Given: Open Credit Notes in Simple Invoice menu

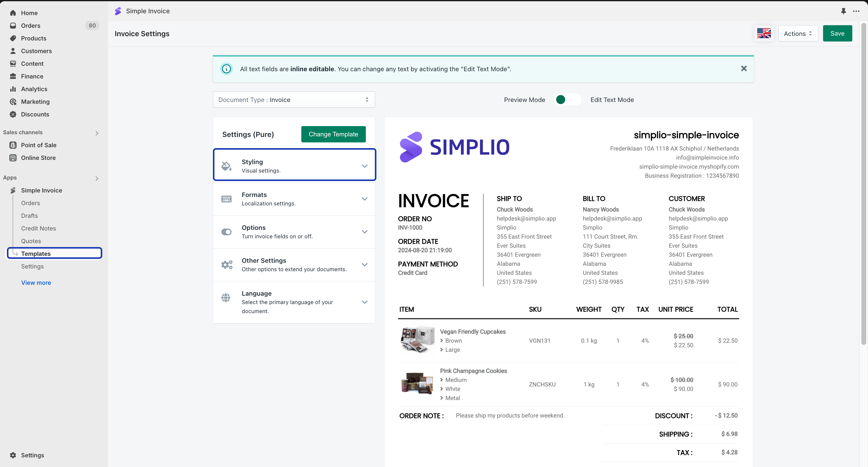Looking at the screenshot, I should [38, 228].
